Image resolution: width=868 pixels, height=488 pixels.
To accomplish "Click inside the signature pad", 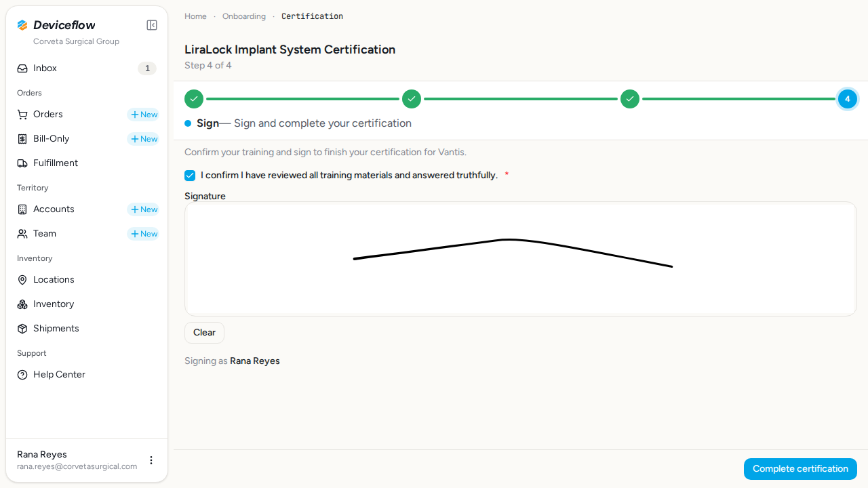I will pos(521,259).
